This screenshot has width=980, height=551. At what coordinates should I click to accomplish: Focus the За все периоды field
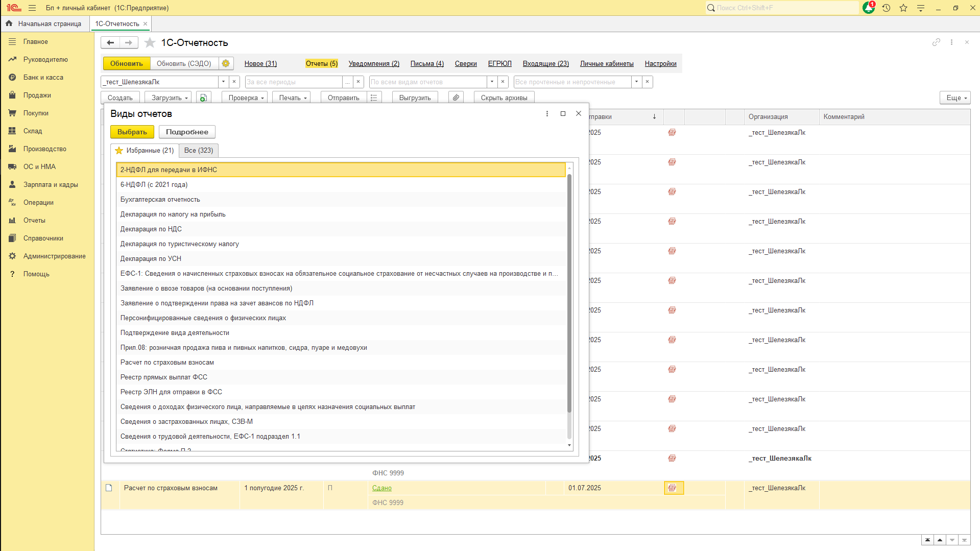pos(294,82)
